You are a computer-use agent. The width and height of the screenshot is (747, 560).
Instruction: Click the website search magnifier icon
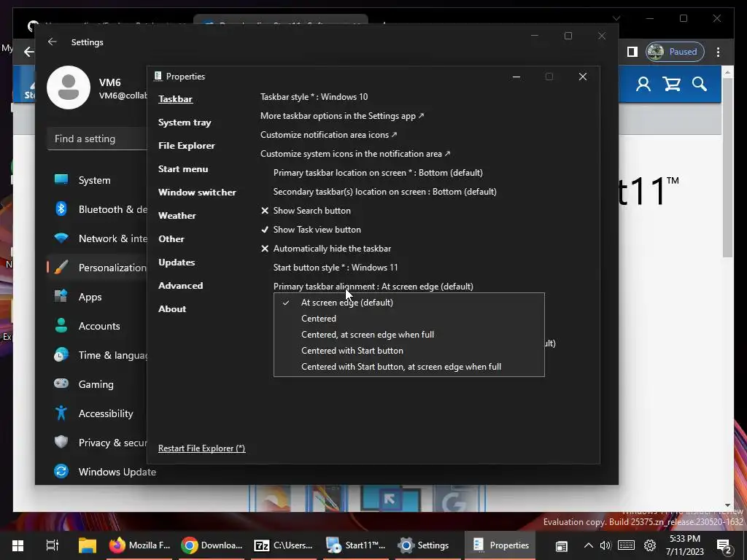[700, 85]
